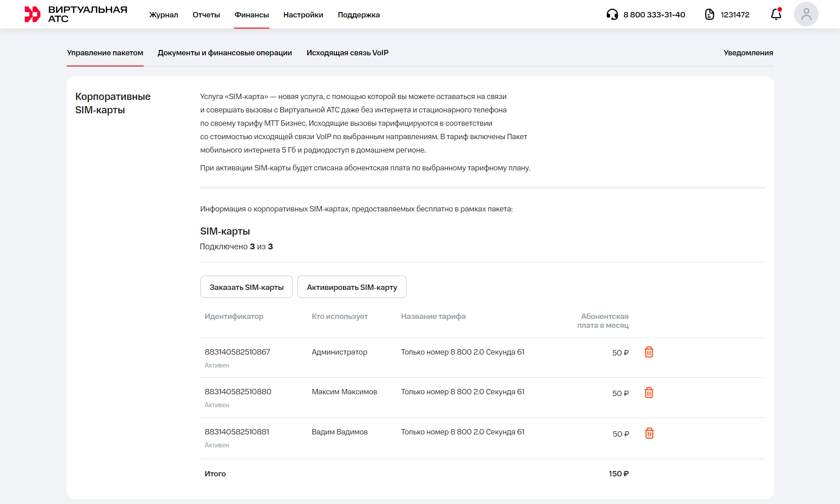The height and width of the screenshot is (504, 840).
Task: Switch to Исходящая связь VoIP tab
Action: 347,53
